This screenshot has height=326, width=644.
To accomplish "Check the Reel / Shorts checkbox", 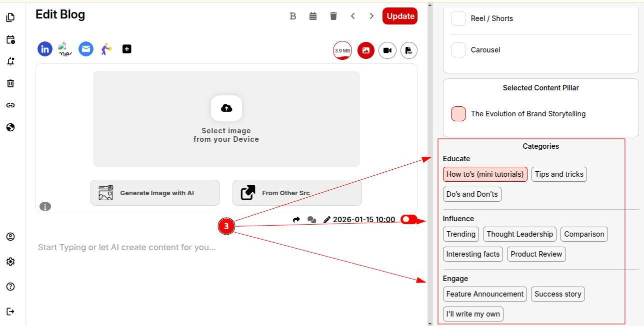I will pyautogui.click(x=458, y=18).
